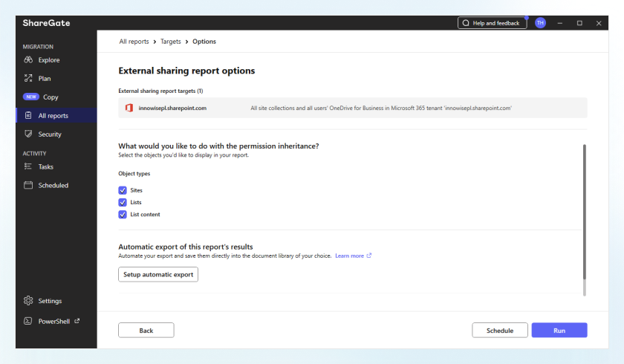The width and height of the screenshot is (624, 364).
Task: Go to All reports breadcrumb
Action: (x=134, y=42)
